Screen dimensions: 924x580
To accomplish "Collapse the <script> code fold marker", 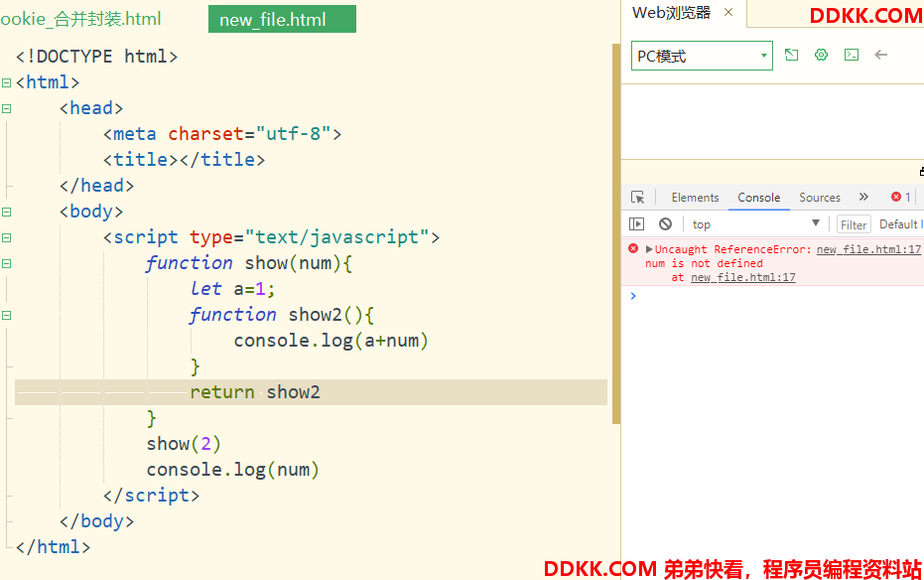I will [7, 237].
